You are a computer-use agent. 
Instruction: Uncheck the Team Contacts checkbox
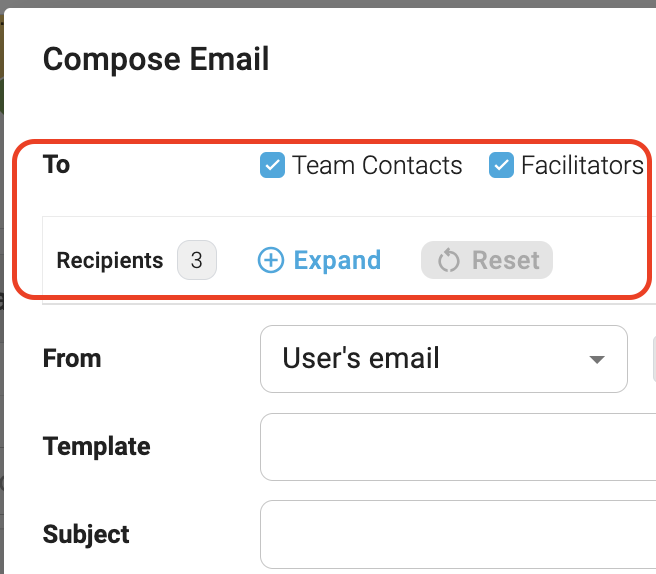(272, 165)
